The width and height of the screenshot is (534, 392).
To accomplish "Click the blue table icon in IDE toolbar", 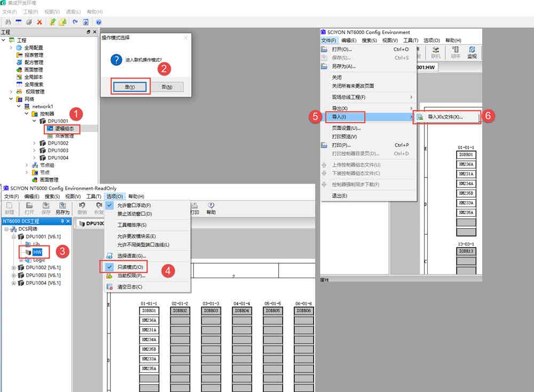I will pyautogui.click(x=18, y=22).
